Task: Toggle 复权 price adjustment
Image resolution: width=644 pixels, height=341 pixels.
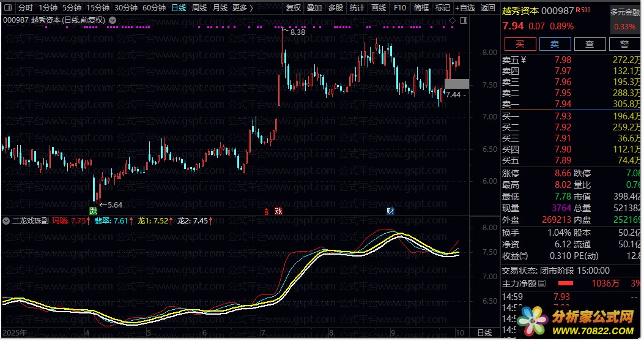Action: [x=294, y=8]
